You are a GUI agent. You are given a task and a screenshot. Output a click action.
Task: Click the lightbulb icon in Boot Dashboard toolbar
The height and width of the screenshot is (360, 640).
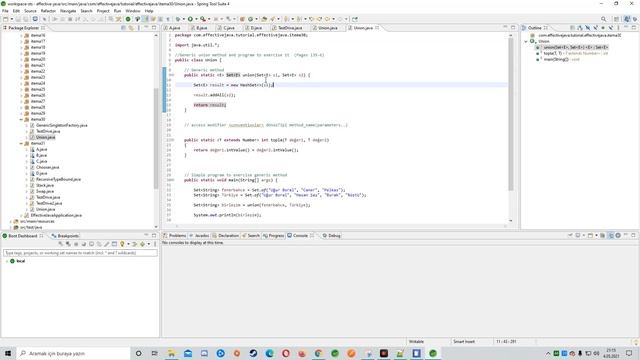122,244
